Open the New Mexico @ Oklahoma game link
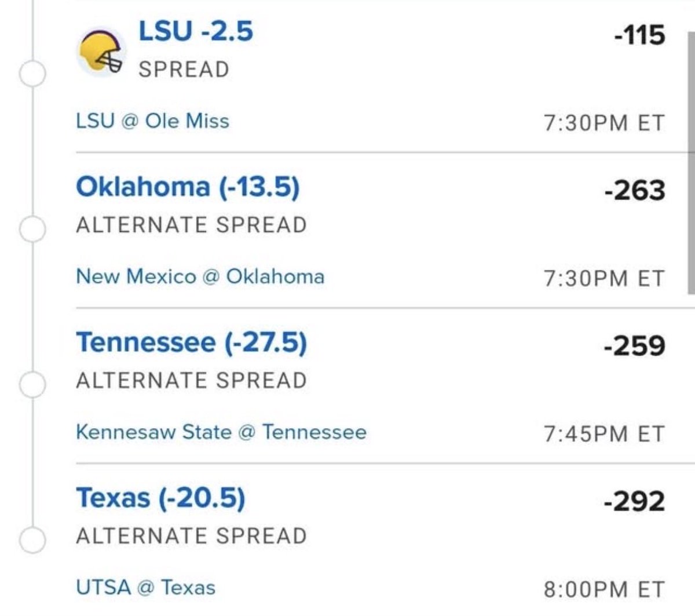 tap(200, 276)
